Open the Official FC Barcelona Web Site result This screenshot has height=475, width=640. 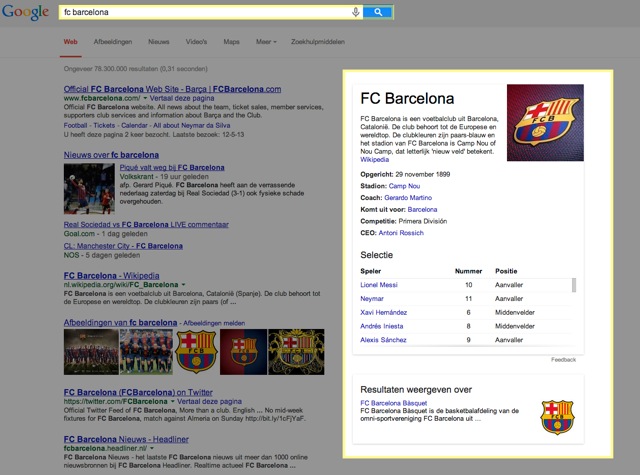pyautogui.click(x=172, y=89)
